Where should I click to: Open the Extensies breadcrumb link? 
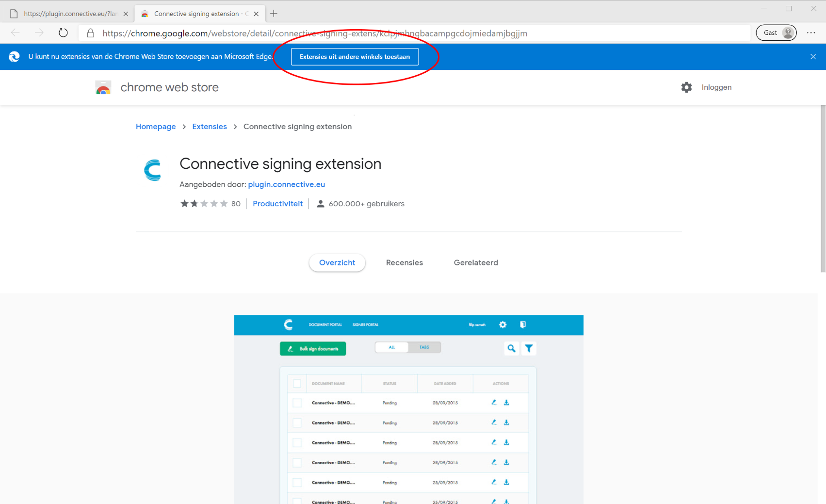(x=210, y=127)
